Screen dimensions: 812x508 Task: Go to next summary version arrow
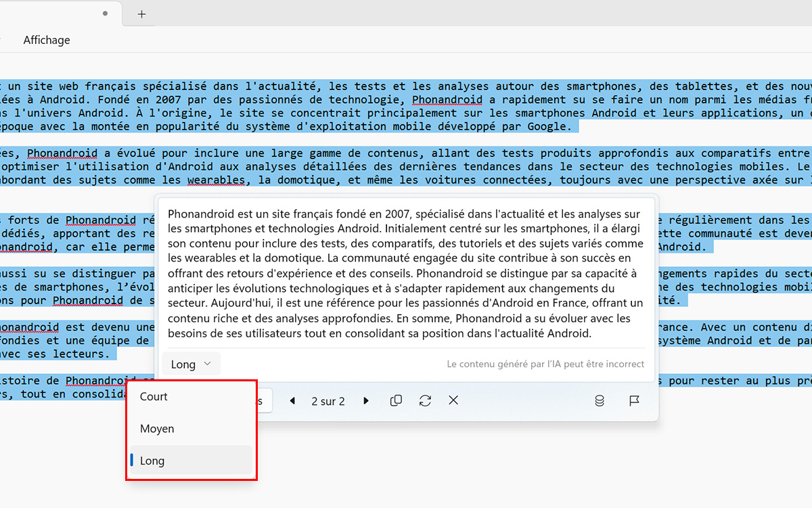coord(366,401)
